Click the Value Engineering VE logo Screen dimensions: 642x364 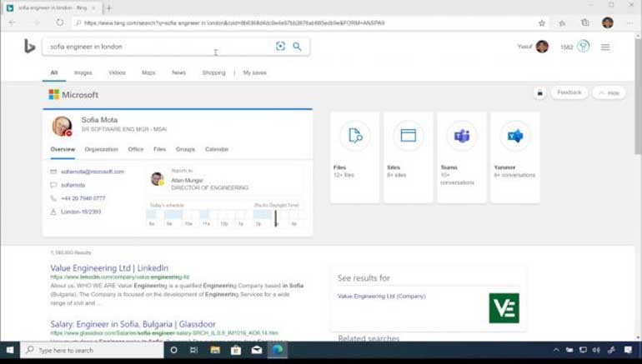point(504,308)
